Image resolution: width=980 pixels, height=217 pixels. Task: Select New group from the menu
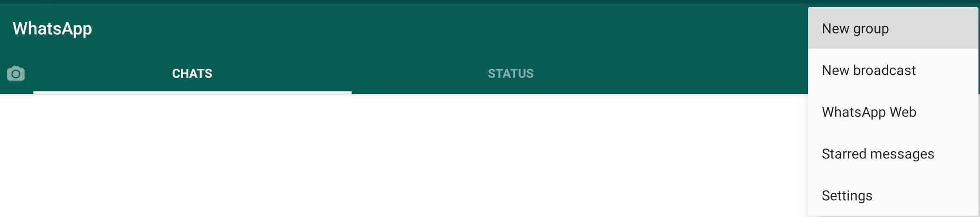(x=893, y=28)
